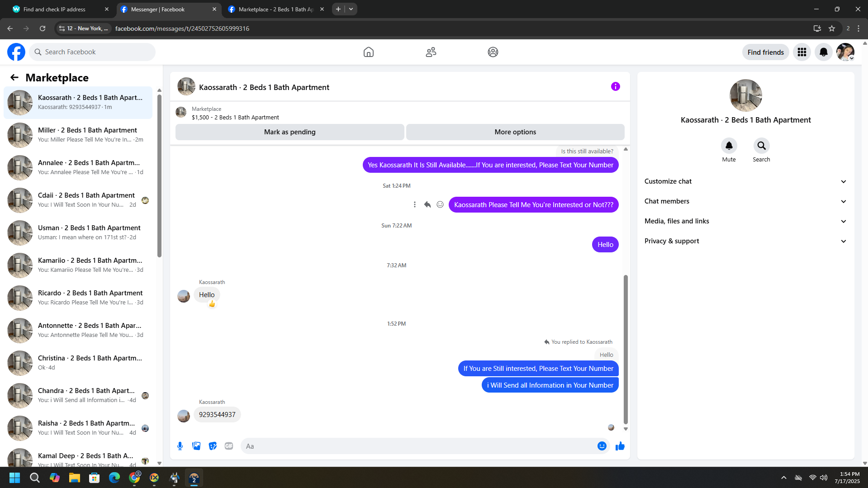
Task: Open Chandra conversation
Action: pyautogui.click(x=78, y=395)
